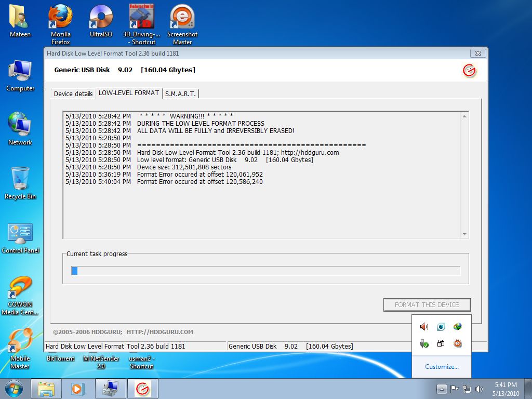This screenshot has width=532, height=399.
Task: Click the HDD Low Level Format taskbar button
Action: click(x=142, y=389)
